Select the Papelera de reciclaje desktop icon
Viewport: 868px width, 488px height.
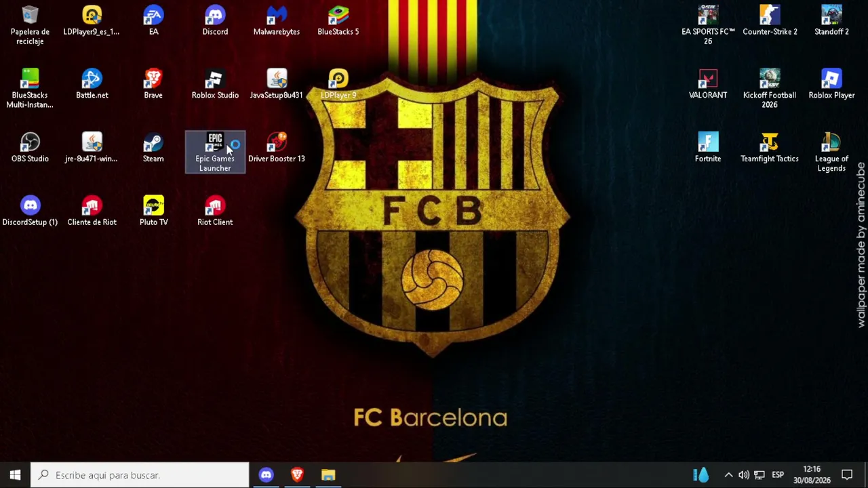click(30, 25)
